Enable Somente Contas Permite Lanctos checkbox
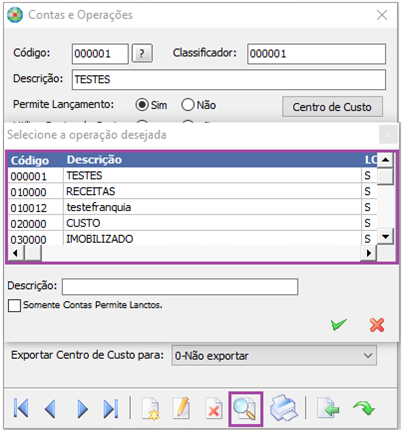402x430 pixels. [x=14, y=305]
